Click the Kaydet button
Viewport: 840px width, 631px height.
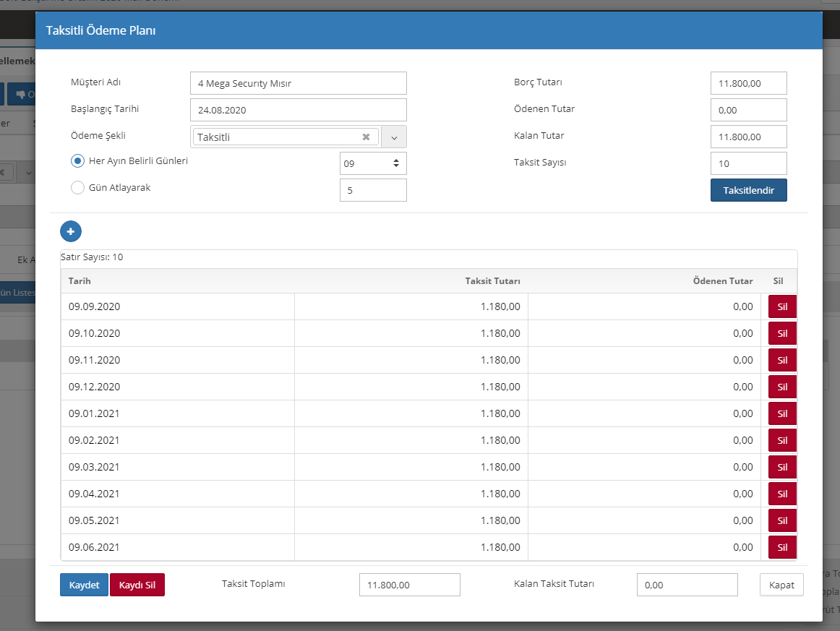point(84,585)
